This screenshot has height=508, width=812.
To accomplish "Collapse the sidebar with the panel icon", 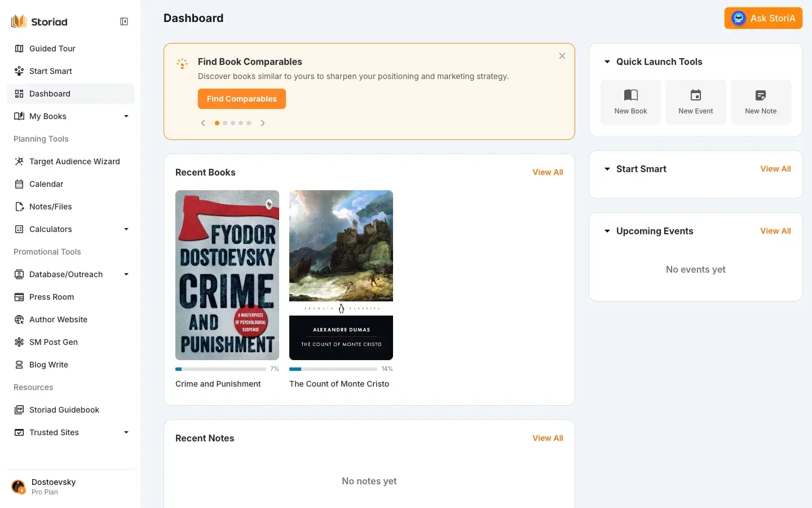I will [x=124, y=21].
